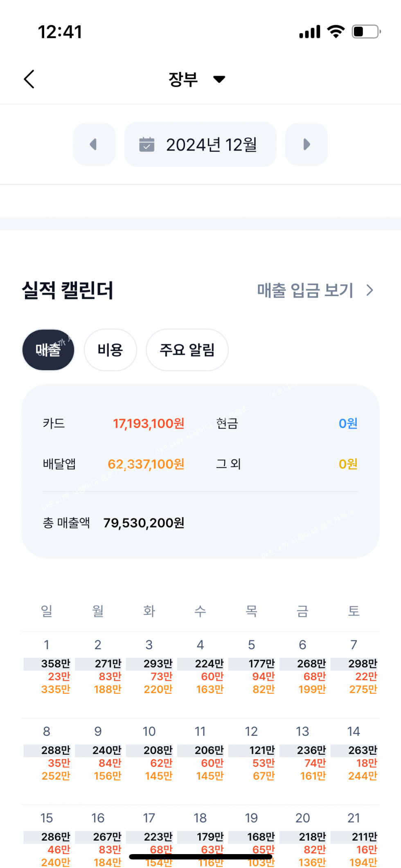The width and height of the screenshot is (401, 868).
Task: Tap the chevron beside 매출 입금 보기
Action: point(370,290)
